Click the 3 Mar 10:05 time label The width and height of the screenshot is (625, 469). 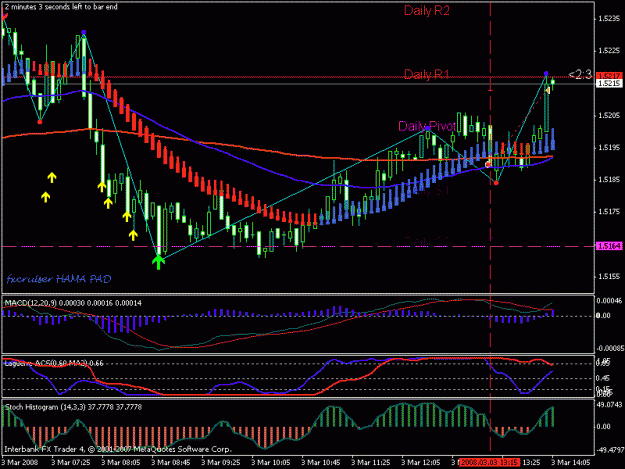(271, 463)
